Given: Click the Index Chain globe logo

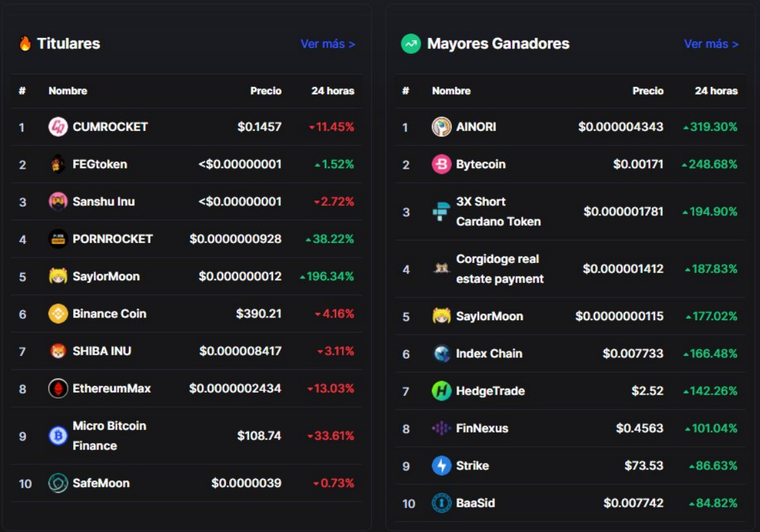Looking at the screenshot, I should (x=441, y=354).
